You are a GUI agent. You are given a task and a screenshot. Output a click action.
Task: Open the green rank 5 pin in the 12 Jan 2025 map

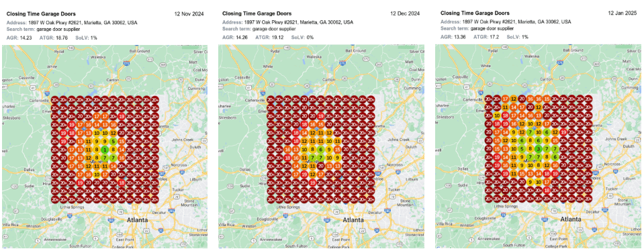(x=522, y=149)
